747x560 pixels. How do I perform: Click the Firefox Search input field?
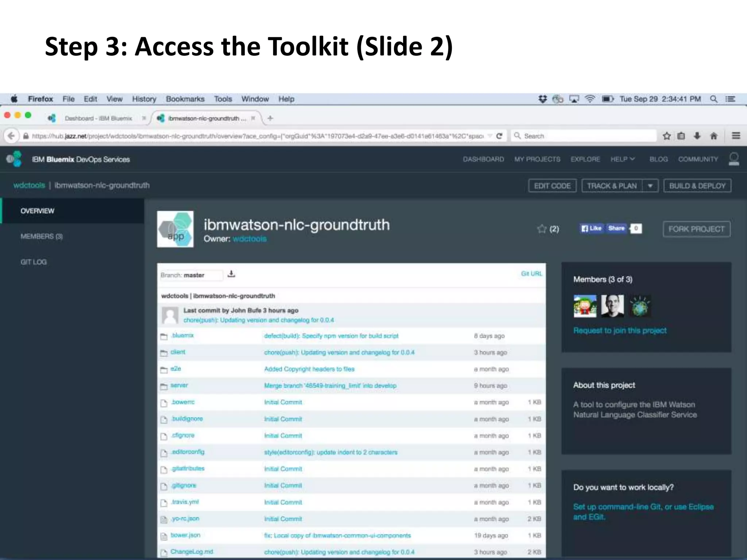click(584, 136)
